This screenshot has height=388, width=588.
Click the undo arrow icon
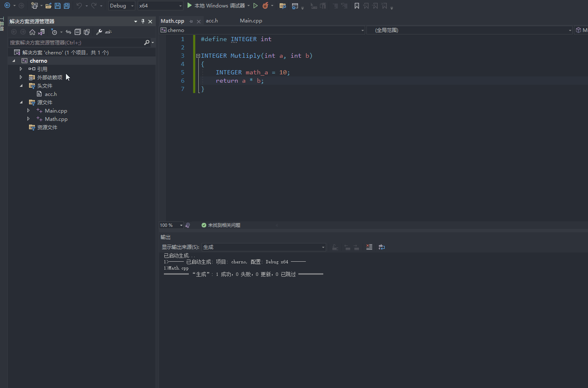pyautogui.click(x=79, y=6)
